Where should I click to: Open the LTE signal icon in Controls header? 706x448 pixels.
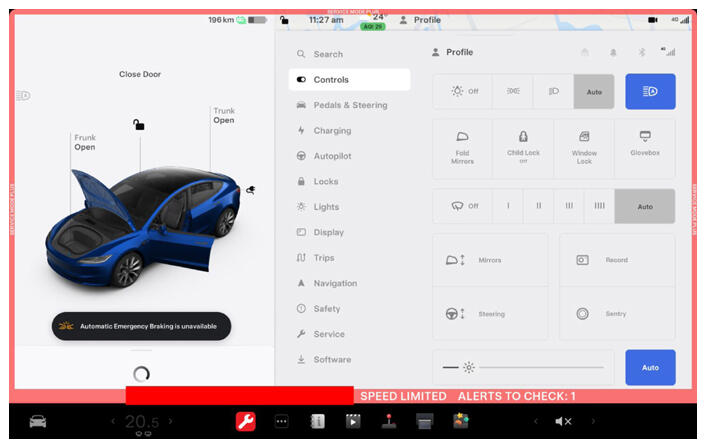[x=668, y=51]
